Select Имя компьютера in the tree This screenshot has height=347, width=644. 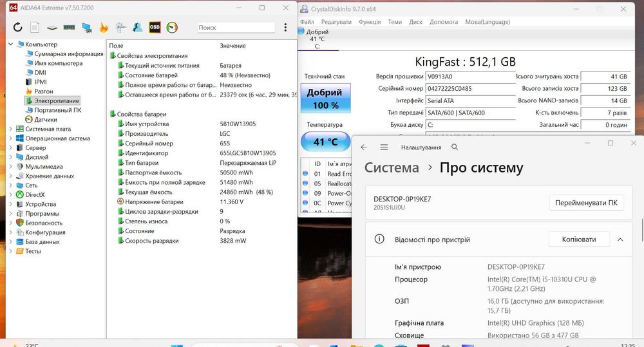pyautogui.click(x=59, y=63)
